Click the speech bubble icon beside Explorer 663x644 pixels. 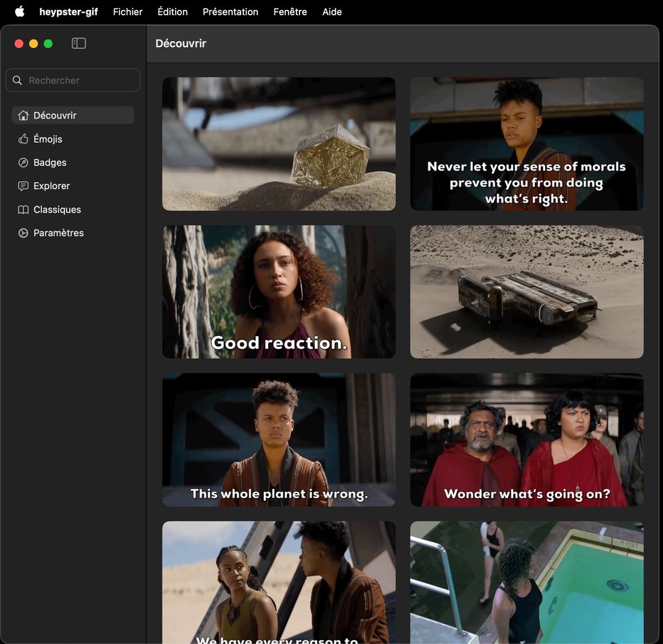tap(23, 186)
